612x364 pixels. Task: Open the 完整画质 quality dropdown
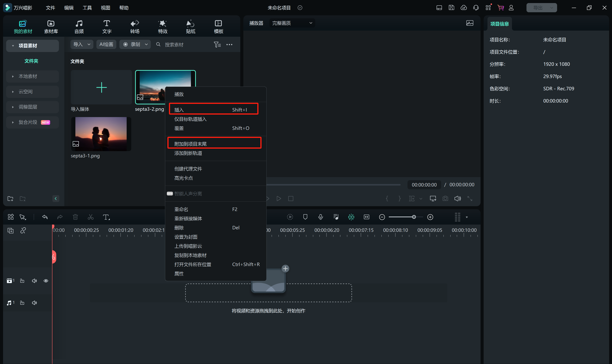pos(292,23)
